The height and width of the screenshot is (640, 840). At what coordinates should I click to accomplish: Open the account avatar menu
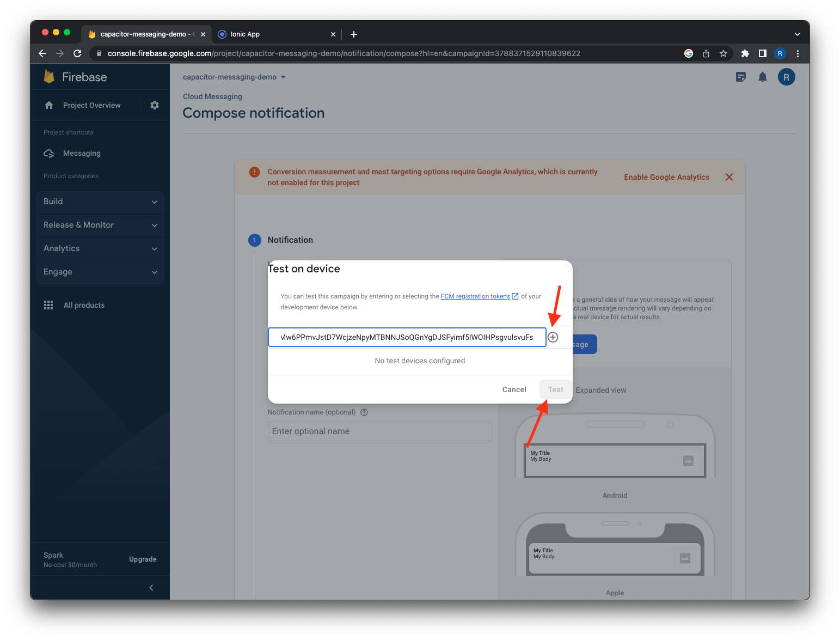[x=786, y=77]
